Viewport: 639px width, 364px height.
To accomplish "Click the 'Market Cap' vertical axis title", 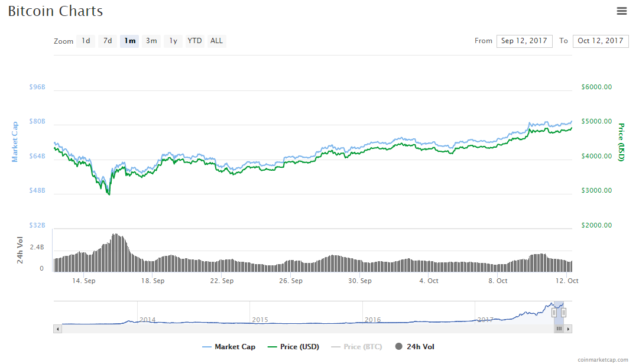I will click(x=15, y=142).
